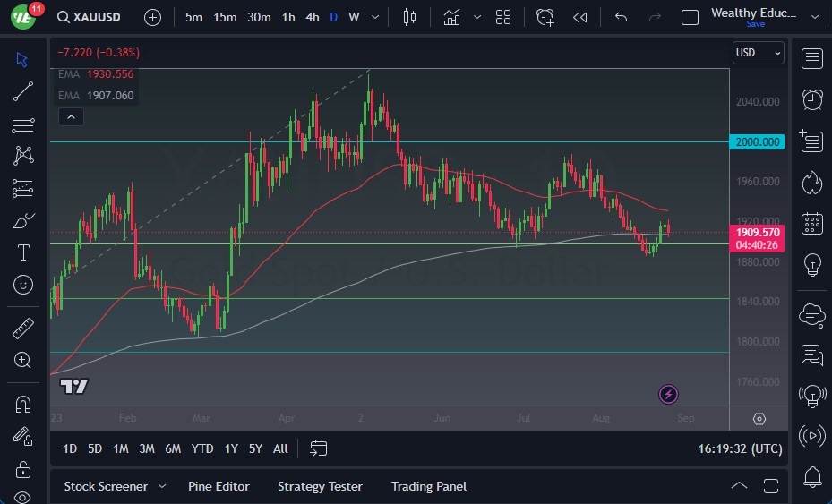The width and height of the screenshot is (832, 504).
Task: Open the alerts clock panel
Action: 812,99
